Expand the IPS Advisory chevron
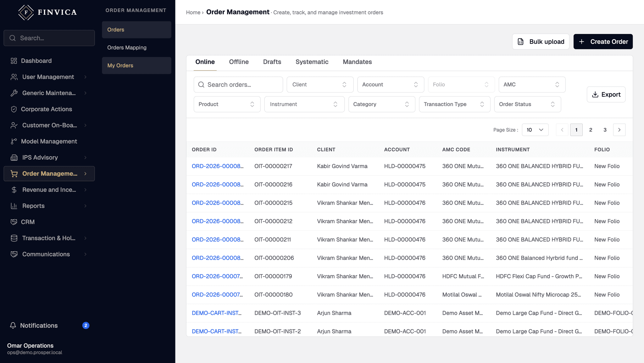Image resolution: width=644 pixels, height=363 pixels. click(85, 157)
